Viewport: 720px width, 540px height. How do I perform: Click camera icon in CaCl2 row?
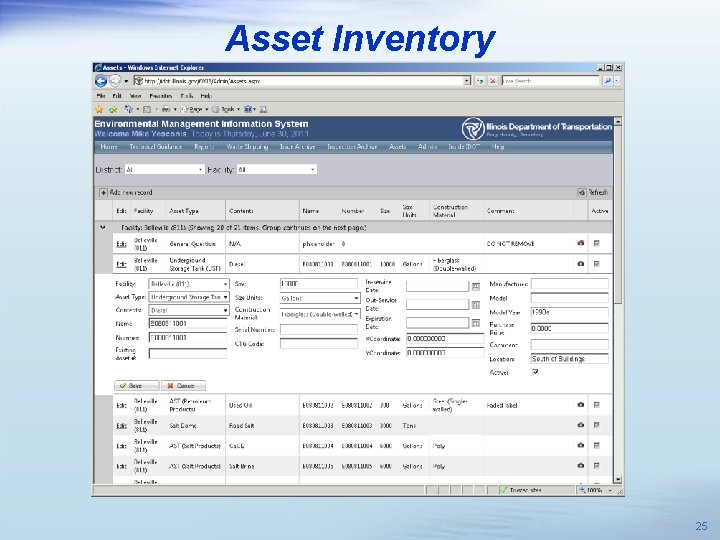581,445
